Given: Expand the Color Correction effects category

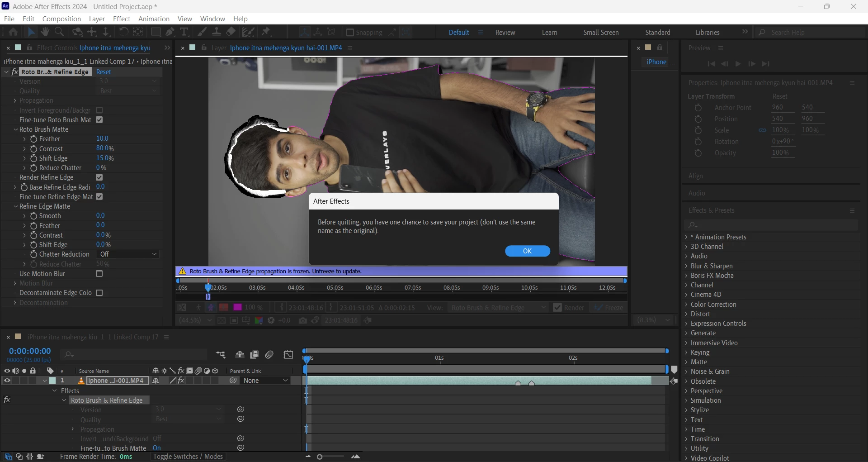Looking at the screenshot, I should pos(686,305).
